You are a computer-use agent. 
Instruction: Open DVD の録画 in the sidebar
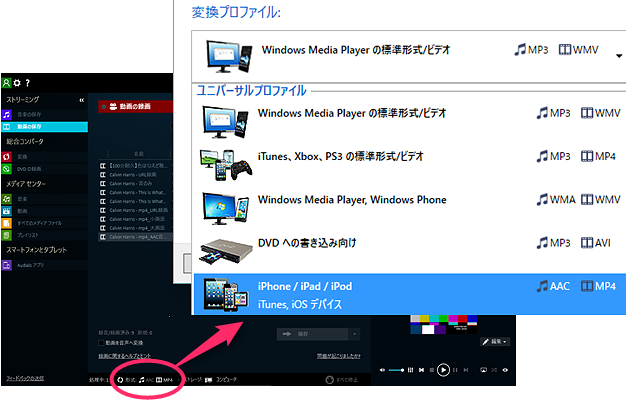coord(44,169)
